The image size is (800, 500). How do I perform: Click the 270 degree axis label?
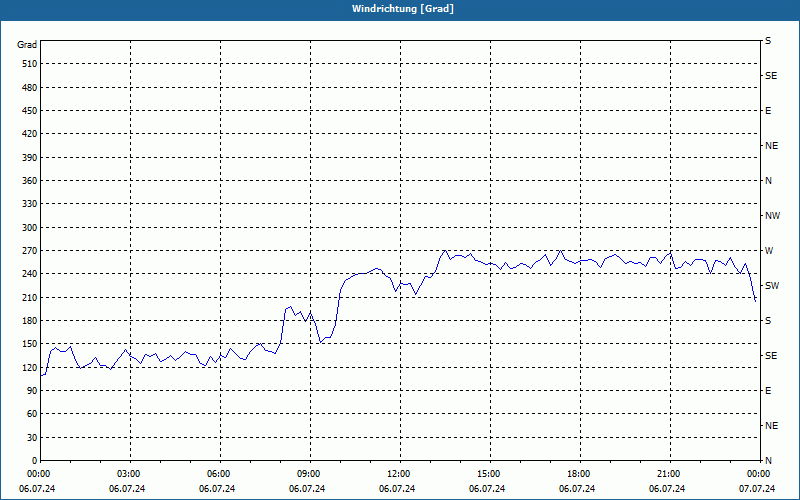(30, 251)
